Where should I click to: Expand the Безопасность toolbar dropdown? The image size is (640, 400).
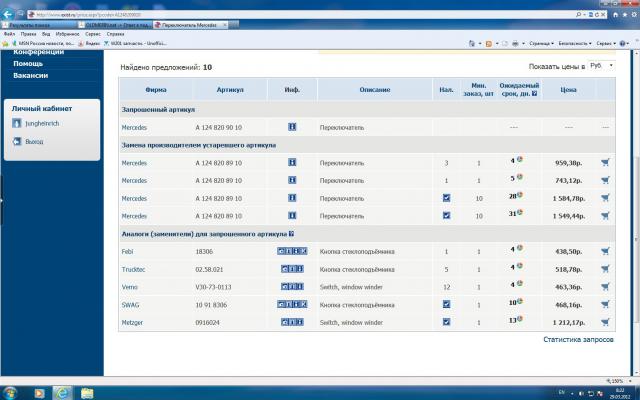tap(573, 44)
